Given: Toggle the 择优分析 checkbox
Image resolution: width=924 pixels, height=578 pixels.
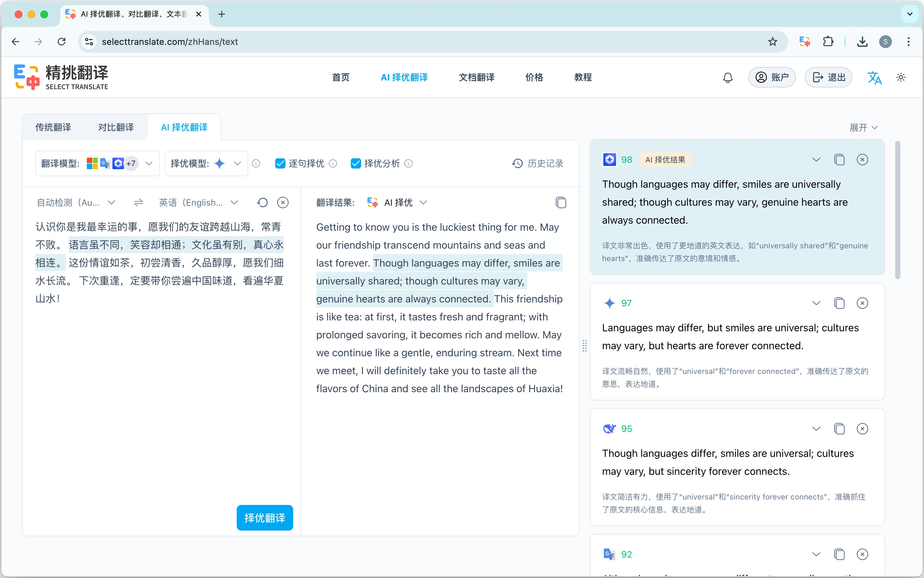Looking at the screenshot, I should point(356,164).
